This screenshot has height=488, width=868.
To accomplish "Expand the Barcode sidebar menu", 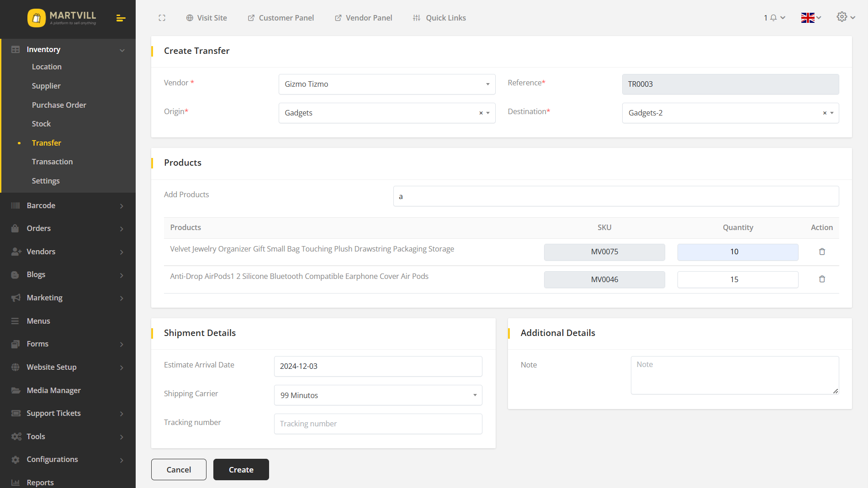I will pyautogui.click(x=68, y=205).
